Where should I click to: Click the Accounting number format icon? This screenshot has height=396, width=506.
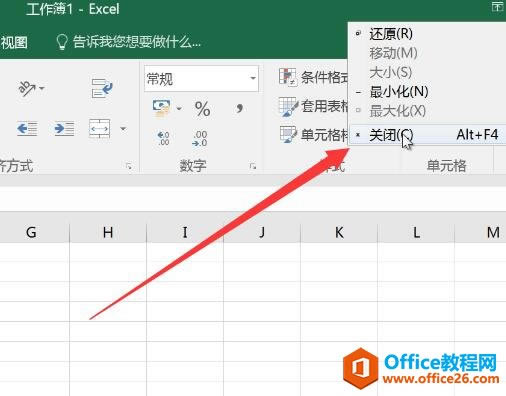pos(162,108)
